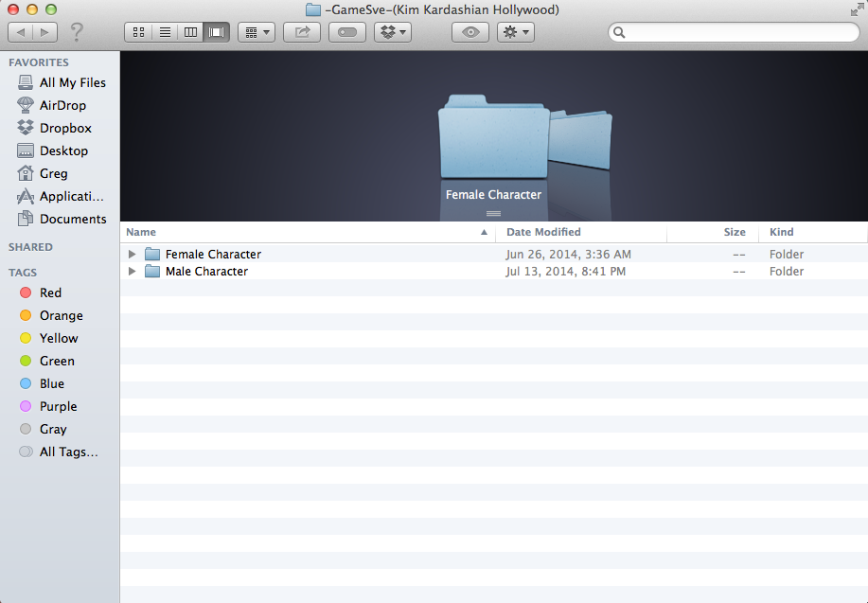Select the Yellow tag

click(48, 338)
